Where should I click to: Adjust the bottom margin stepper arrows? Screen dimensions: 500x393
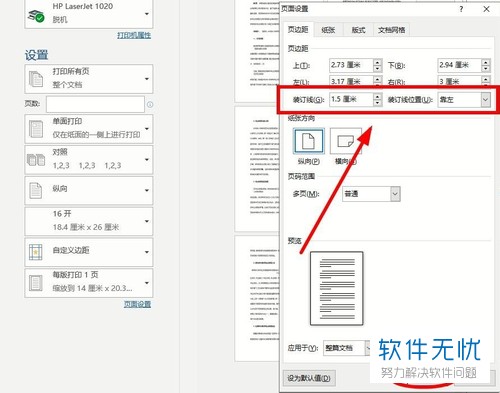[486, 65]
